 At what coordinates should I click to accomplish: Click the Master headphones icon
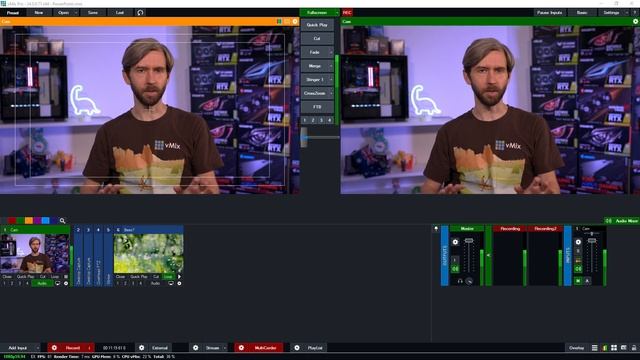(x=460, y=281)
